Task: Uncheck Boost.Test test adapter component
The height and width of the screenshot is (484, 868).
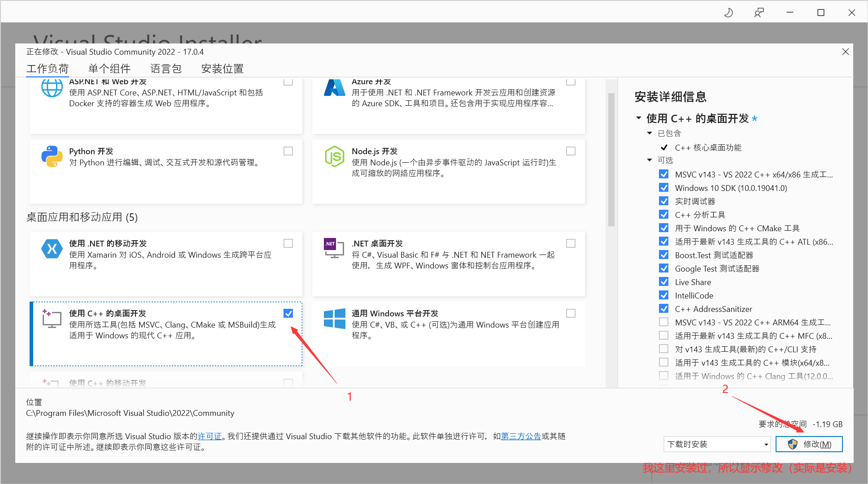Action: [x=664, y=255]
